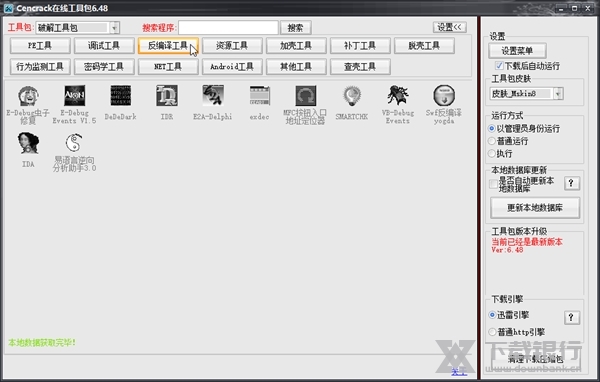Switch to 调试工具 category

click(x=104, y=46)
